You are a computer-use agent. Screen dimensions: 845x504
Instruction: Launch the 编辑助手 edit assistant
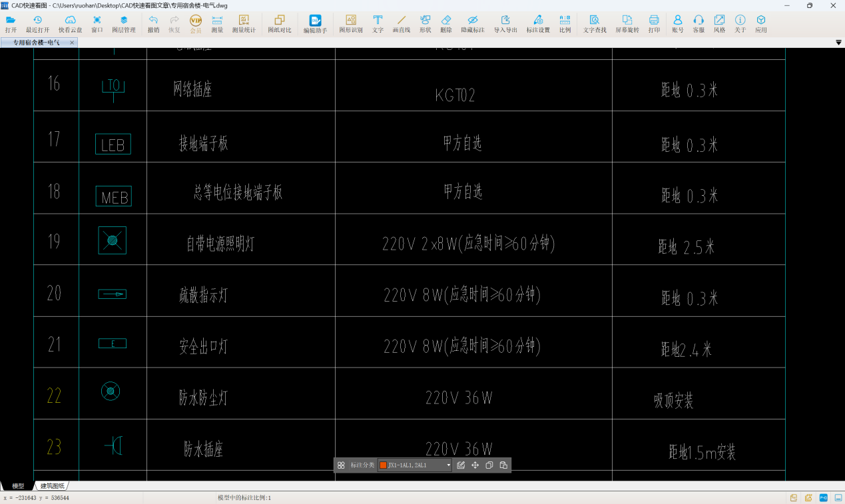tap(315, 24)
